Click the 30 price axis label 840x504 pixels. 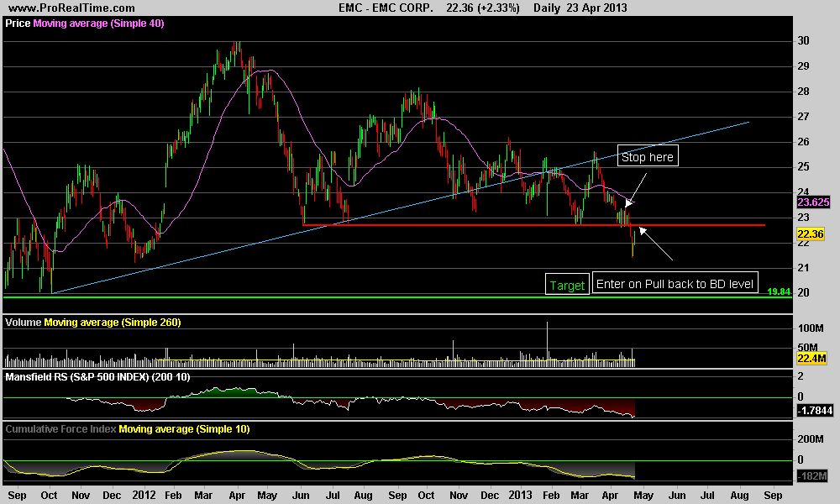pyautogui.click(x=803, y=40)
